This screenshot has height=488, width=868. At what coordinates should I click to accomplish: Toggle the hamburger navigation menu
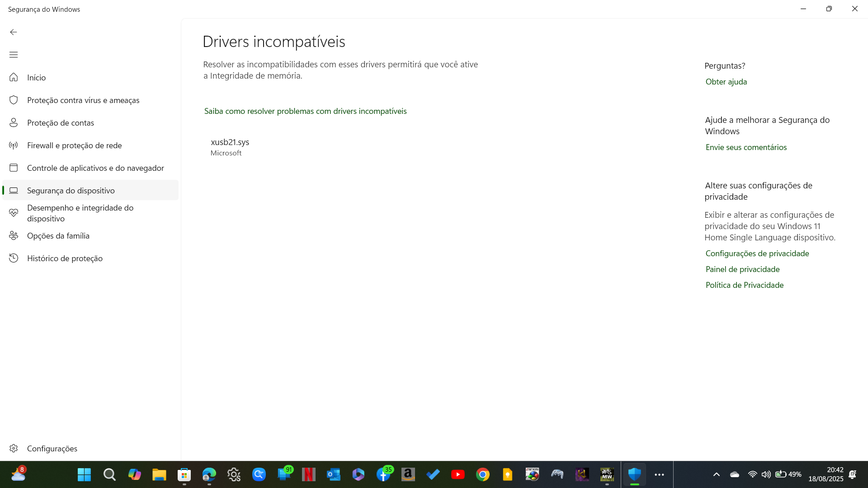14,55
